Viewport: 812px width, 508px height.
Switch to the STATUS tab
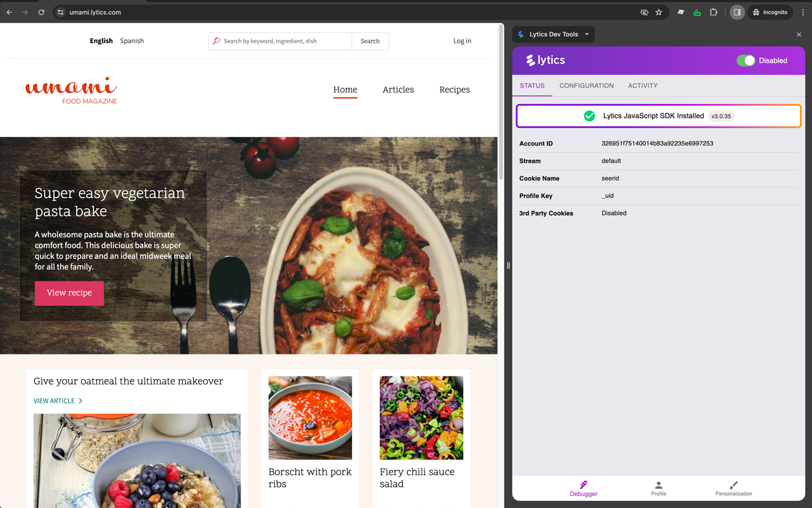[532, 86]
